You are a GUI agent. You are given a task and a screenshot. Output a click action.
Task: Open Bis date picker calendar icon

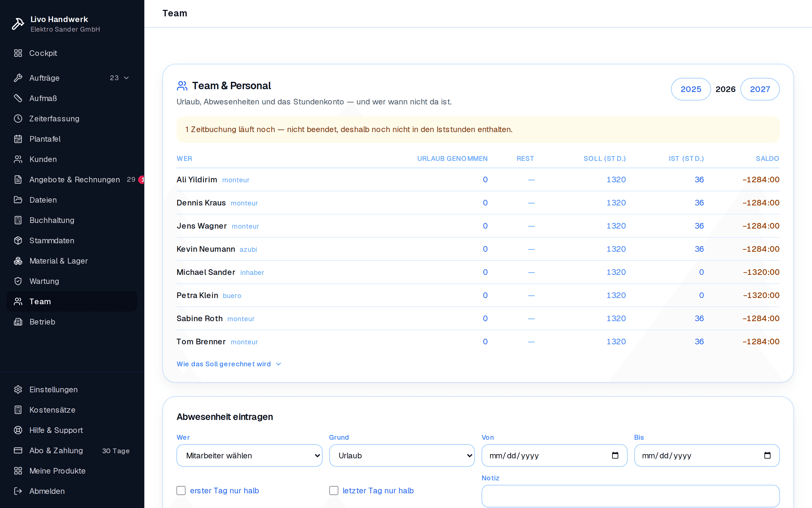coord(767,455)
